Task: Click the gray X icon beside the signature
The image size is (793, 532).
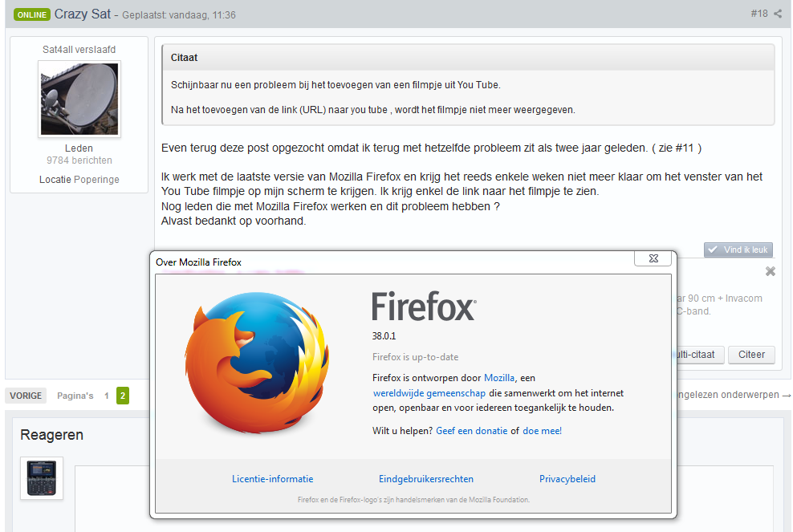Action: click(771, 271)
